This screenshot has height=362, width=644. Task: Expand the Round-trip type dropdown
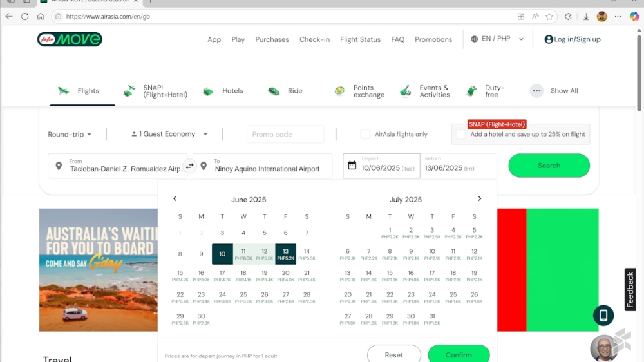(x=70, y=135)
